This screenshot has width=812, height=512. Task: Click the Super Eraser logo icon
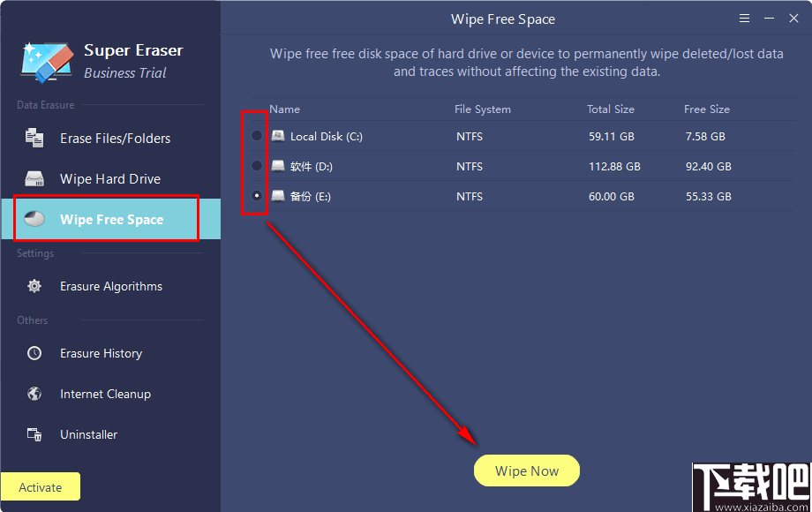pyautogui.click(x=47, y=62)
